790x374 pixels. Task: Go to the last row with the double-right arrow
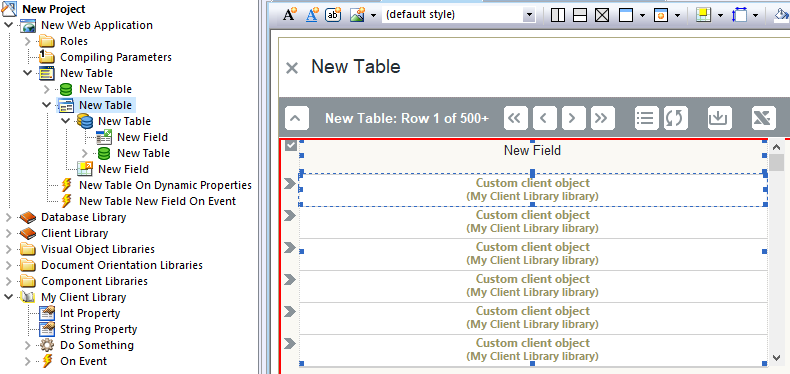[x=602, y=118]
